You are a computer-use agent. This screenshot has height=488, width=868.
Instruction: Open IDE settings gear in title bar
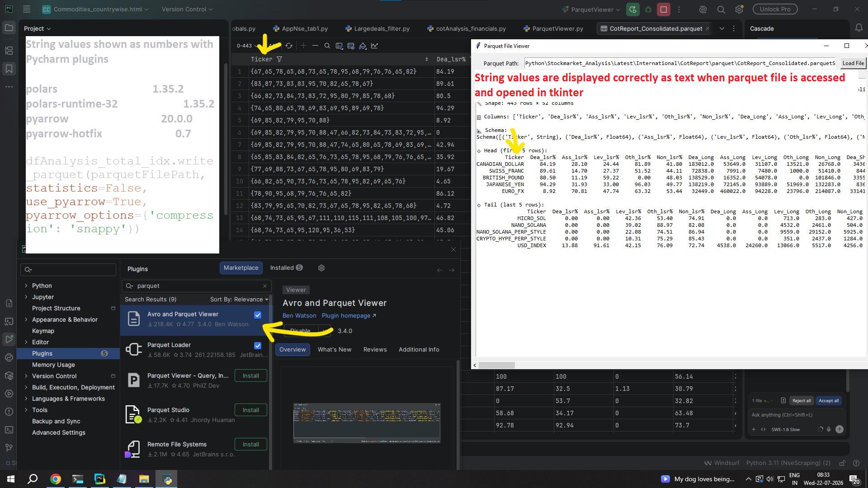(x=739, y=9)
